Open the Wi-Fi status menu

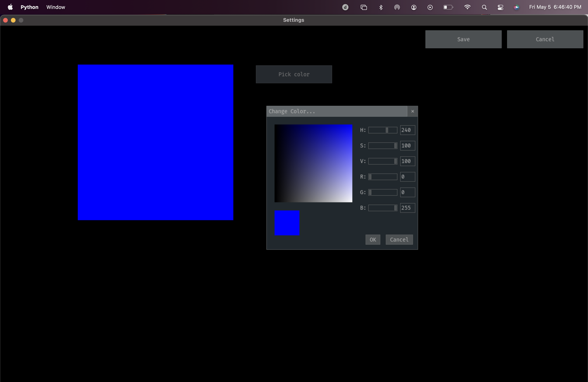tap(467, 7)
